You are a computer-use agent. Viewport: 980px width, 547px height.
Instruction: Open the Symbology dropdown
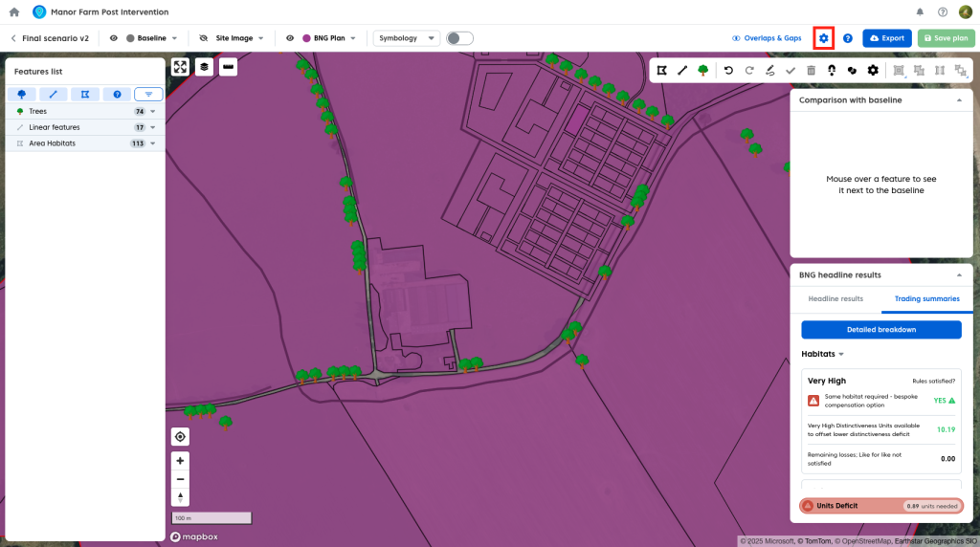click(406, 38)
